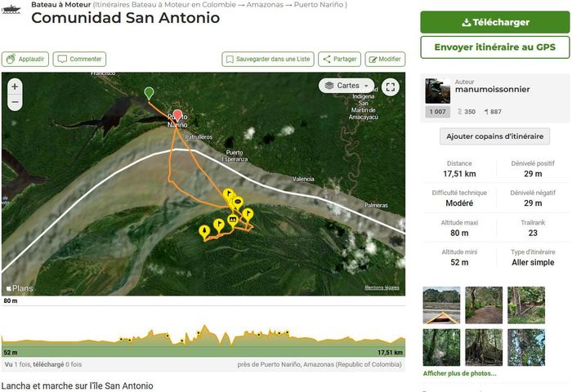This screenshot has height=392, width=572.
Task: Zoom out on the map
Action: click(x=15, y=101)
